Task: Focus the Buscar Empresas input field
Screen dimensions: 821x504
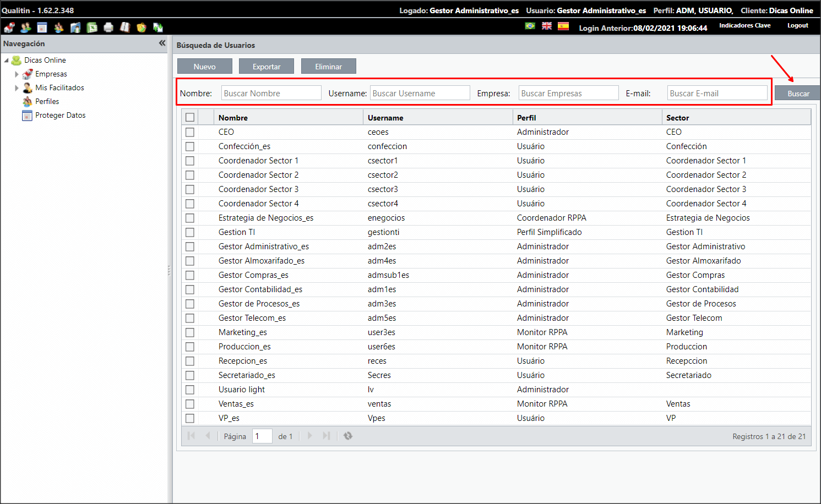Action: pyautogui.click(x=569, y=93)
